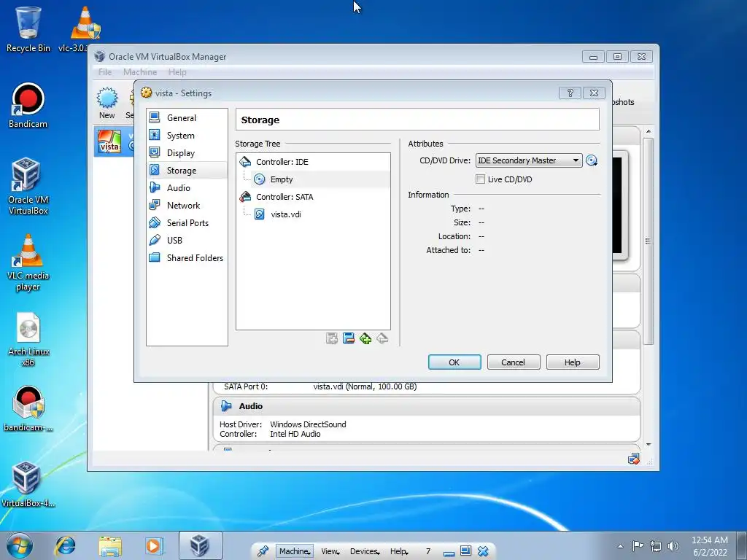Screen dimensions: 747x560
Task: Click status icon at Manager bottom right
Action: 634,459
